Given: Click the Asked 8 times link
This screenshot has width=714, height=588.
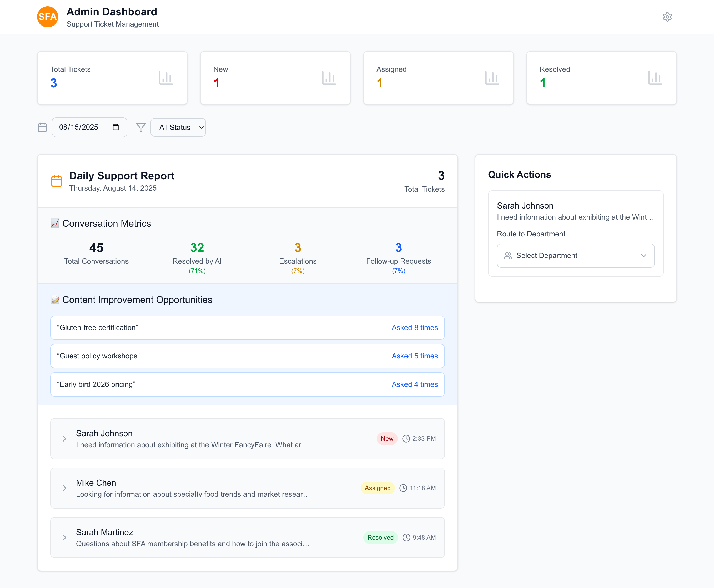Looking at the screenshot, I should click(x=414, y=328).
